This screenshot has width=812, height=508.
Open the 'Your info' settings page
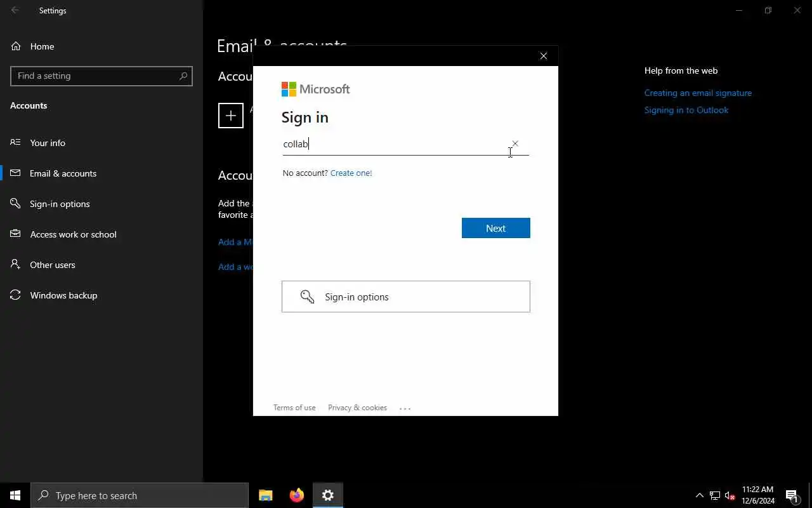click(x=101, y=143)
